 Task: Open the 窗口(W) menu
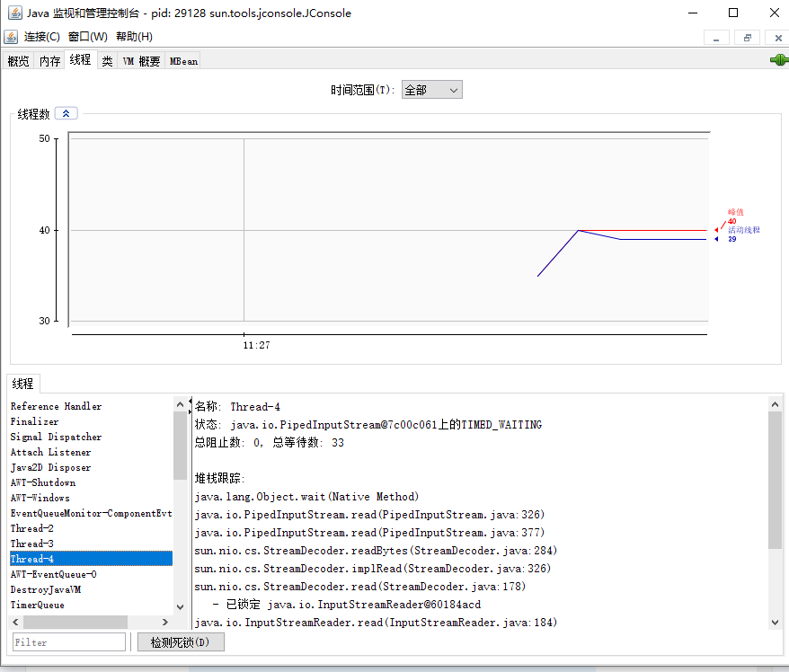[88, 37]
